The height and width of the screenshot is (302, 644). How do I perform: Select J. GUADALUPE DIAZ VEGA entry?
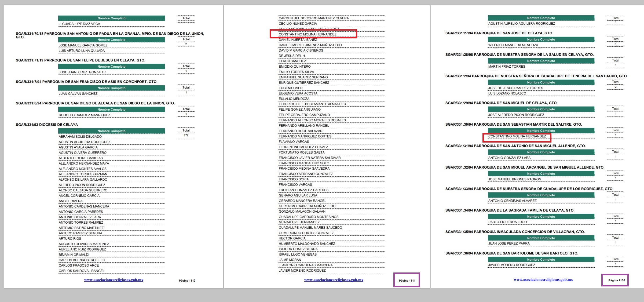click(x=79, y=24)
